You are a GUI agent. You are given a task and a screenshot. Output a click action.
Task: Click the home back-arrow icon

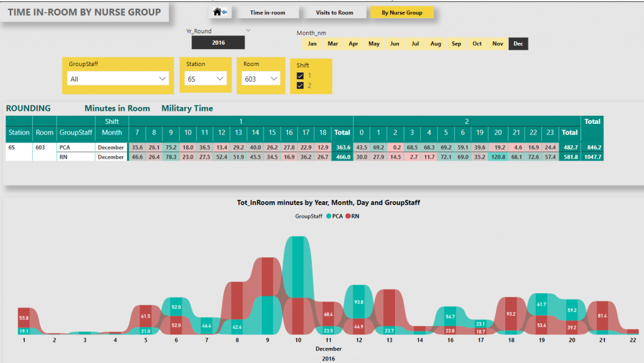point(220,12)
